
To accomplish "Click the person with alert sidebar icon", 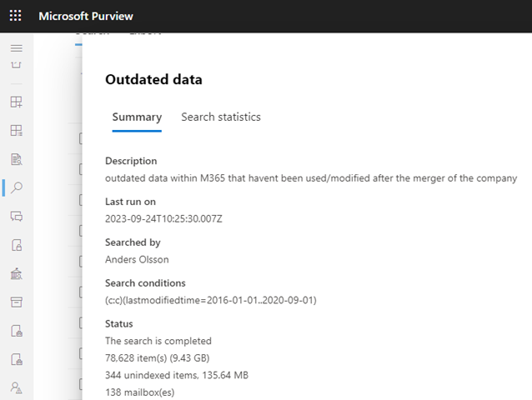I will tap(16, 387).
